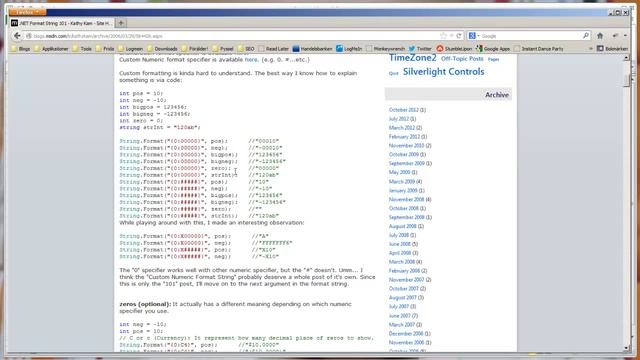Screen dimensions: 640x360
Task: Click the bookmark star in address bar
Action: (x=443, y=36)
